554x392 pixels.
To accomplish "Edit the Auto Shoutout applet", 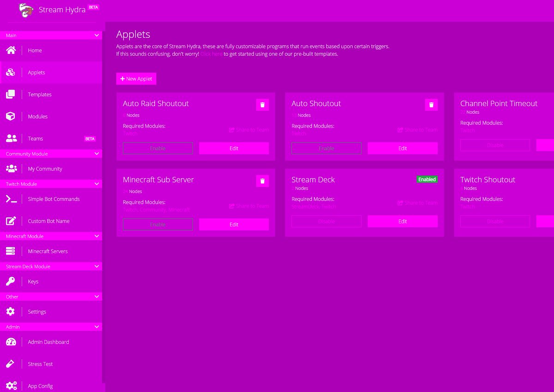I will 403,148.
